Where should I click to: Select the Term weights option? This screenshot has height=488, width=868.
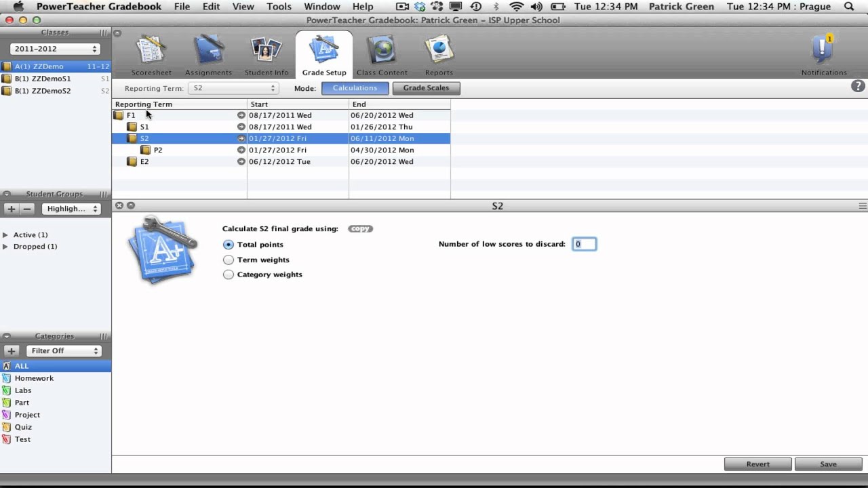pos(229,260)
